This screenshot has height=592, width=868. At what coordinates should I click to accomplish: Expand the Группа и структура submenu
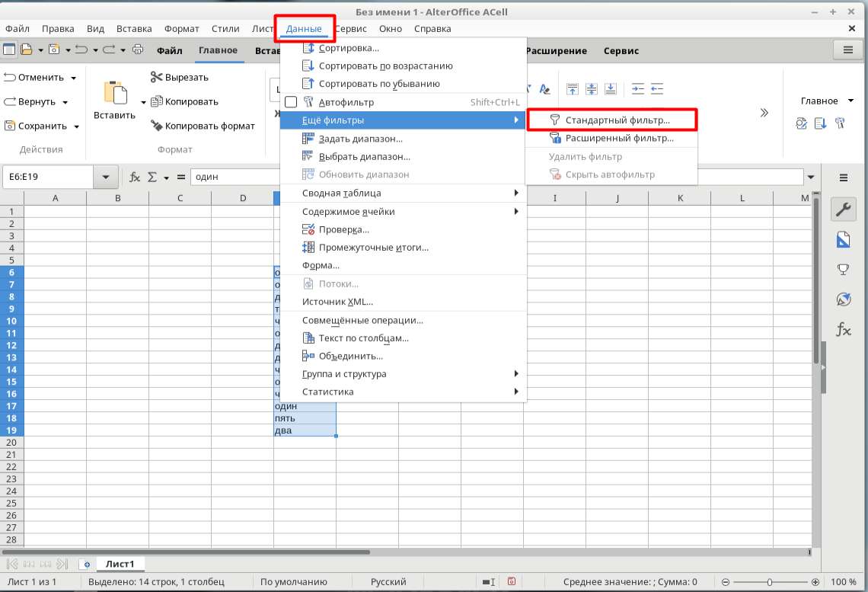point(403,374)
